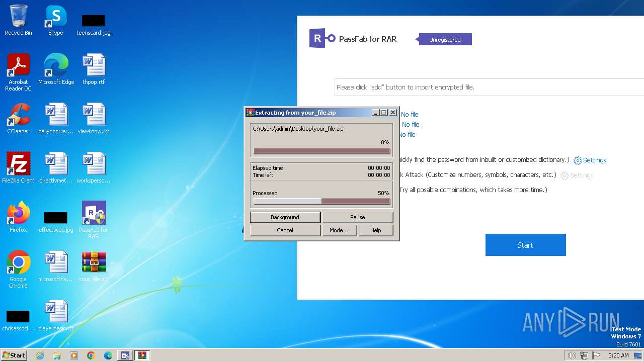Viewport: 644px width, 362px height.
Task: Click the PassFab import file input field
Action: click(489, 87)
